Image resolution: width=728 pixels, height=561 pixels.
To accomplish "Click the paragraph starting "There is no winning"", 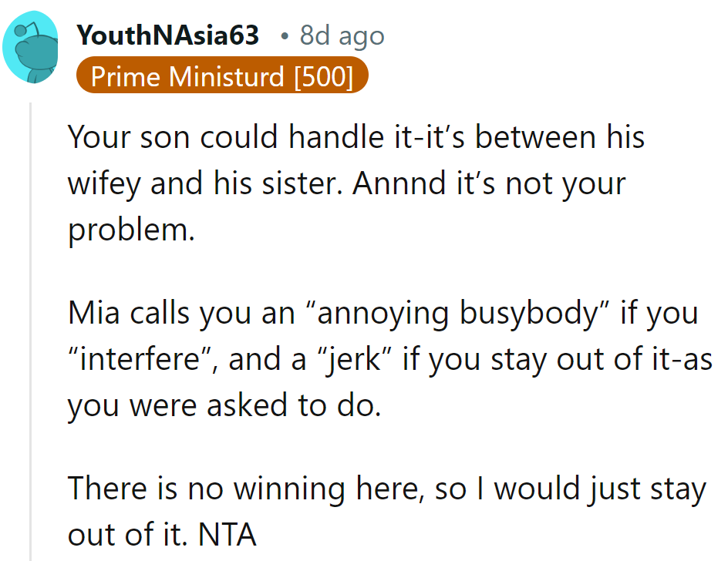I will (386, 511).
